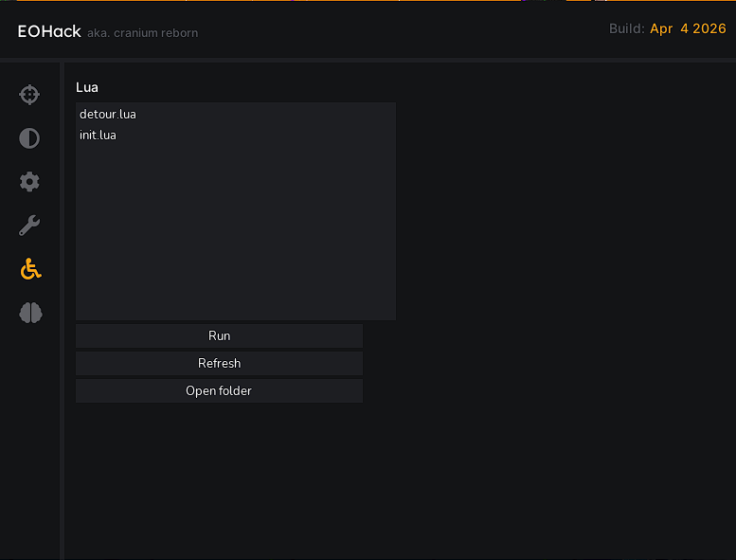Select detour.lua in the script list

(108, 115)
